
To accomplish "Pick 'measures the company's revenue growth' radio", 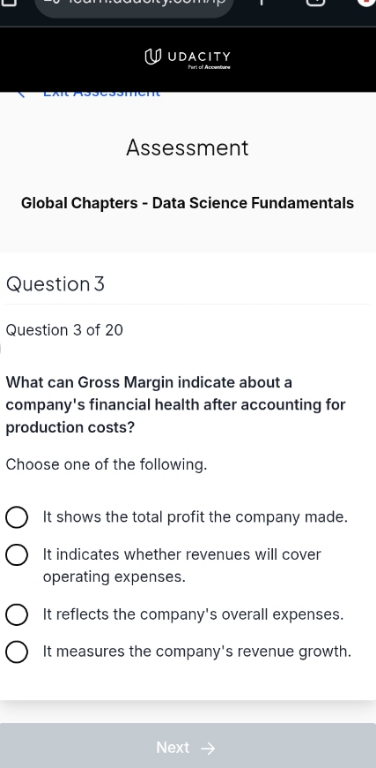I will pos(17,652).
